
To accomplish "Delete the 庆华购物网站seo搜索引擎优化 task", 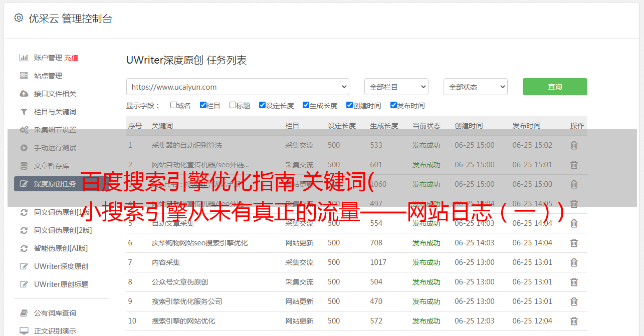I will coord(574,243).
